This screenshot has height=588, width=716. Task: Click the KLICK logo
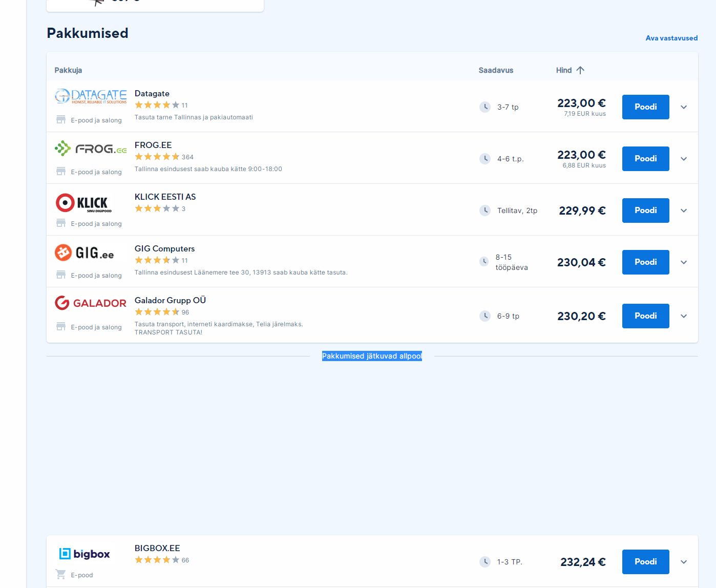(x=83, y=203)
